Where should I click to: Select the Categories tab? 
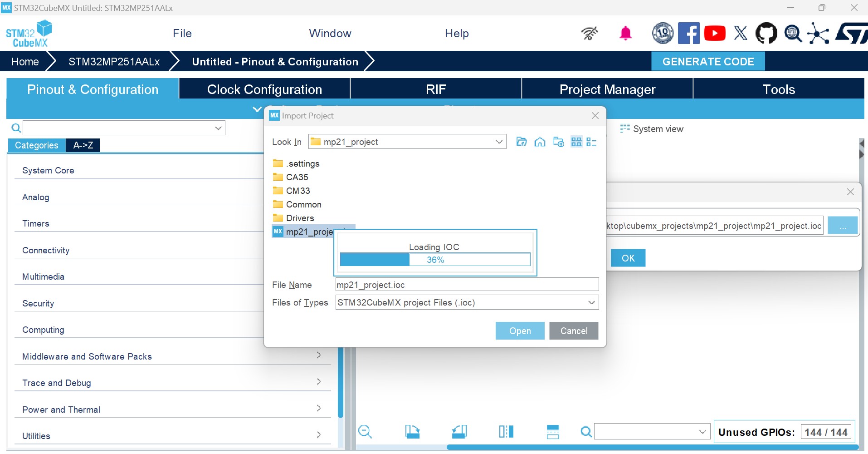pyautogui.click(x=37, y=145)
